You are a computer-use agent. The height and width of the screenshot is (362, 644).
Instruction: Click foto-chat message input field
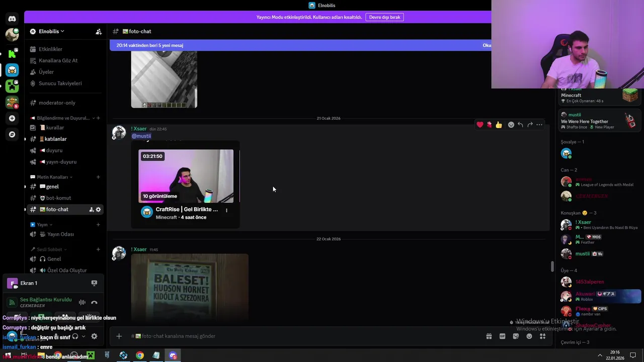tap(302, 336)
